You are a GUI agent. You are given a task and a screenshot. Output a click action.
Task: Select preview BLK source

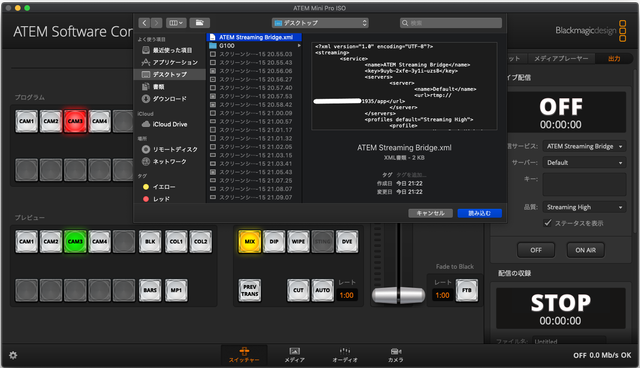point(150,242)
